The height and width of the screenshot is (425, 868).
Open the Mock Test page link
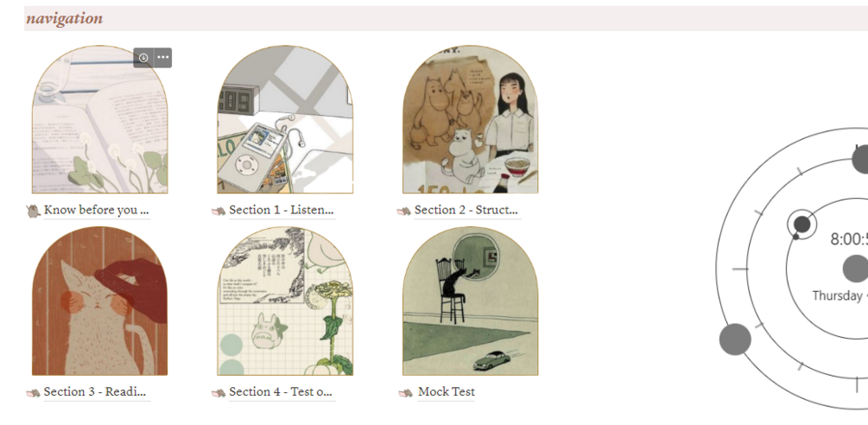447,392
